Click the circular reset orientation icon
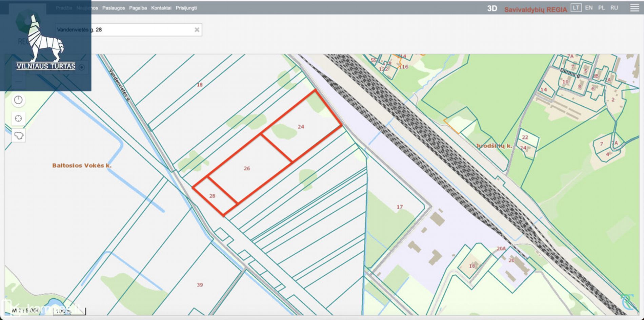 (x=19, y=100)
